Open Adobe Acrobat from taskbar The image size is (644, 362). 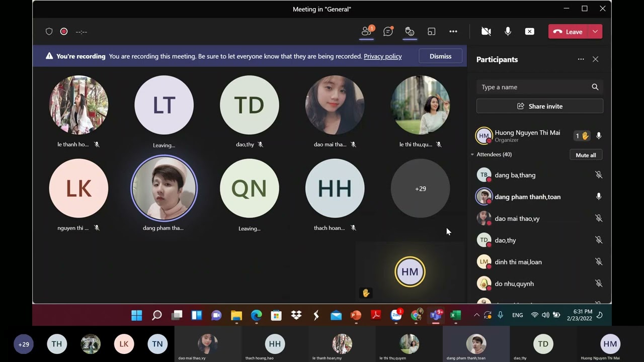pyautogui.click(x=376, y=315)
